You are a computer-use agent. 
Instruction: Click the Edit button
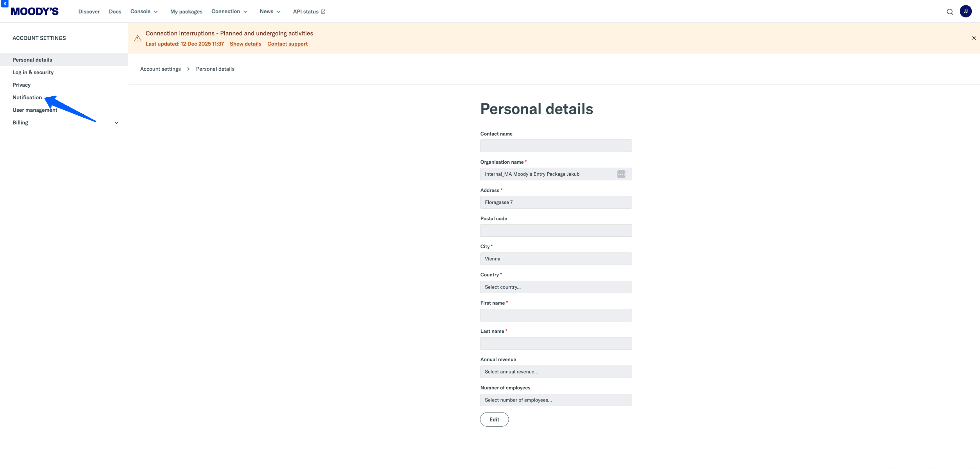click(494, 419)
